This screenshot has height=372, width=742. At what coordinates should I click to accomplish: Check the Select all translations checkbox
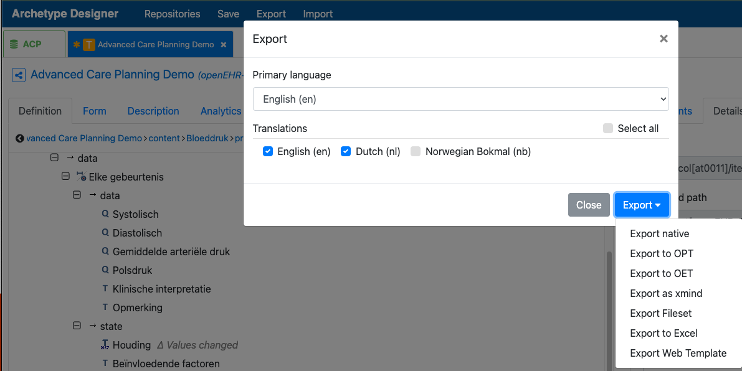click(x=608, y=128)
